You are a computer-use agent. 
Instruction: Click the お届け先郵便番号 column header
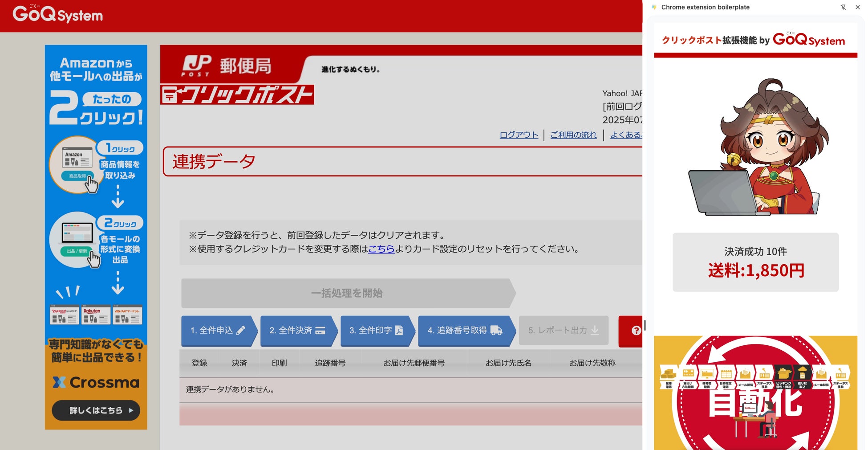pyautogui.click(x=414, y=363)
